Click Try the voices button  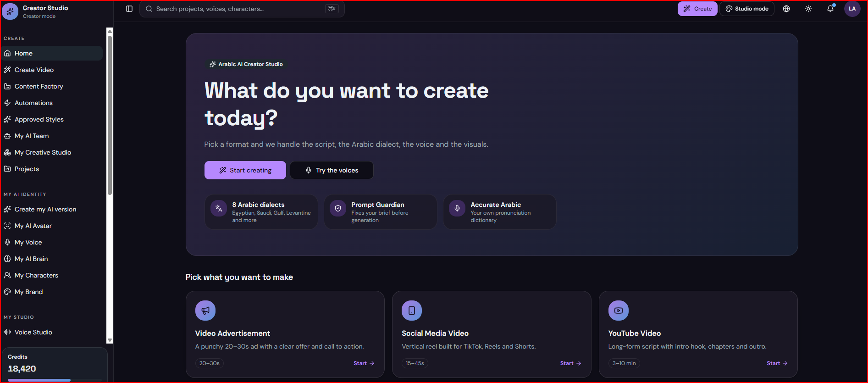coord(332,170)
